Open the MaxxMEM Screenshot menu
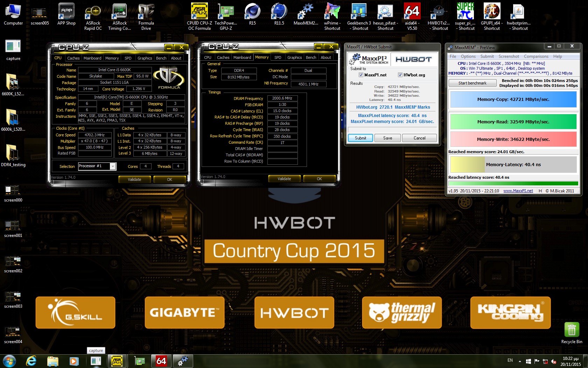The image size is (588, 368). coord(509,56)
